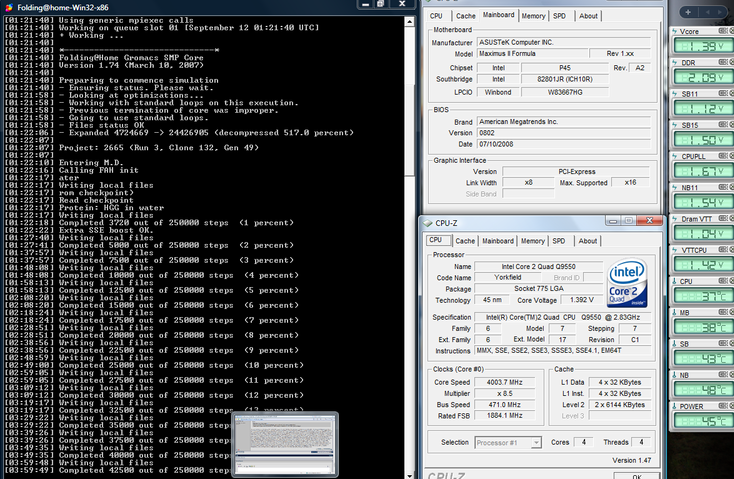
Task: Click the Multiplier value x 8.5
Action: 504,393
